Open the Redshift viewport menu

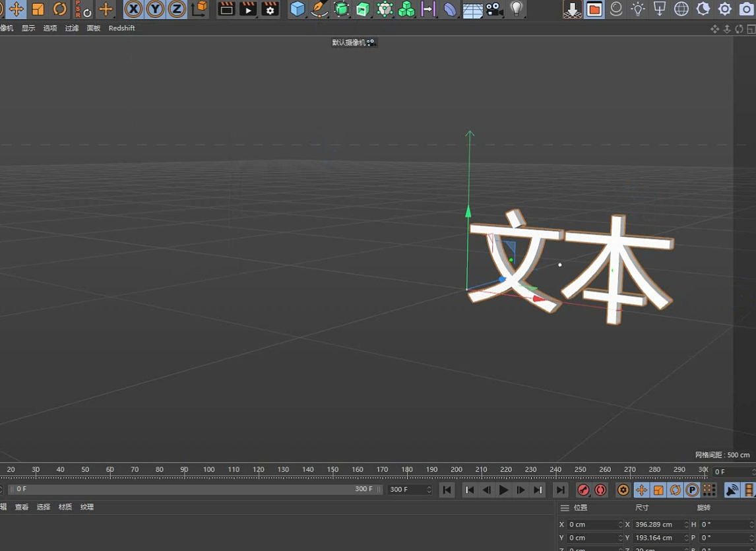tap(121, 28)
